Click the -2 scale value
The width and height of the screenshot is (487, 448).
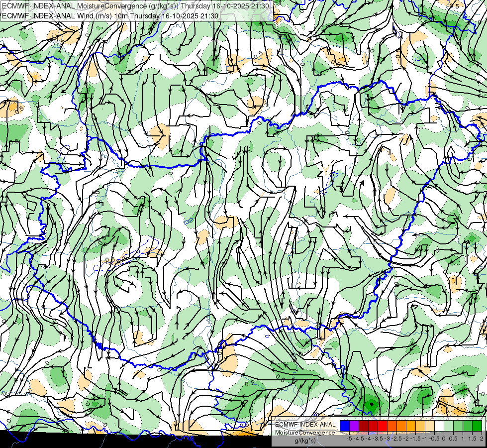coord(406,439)
